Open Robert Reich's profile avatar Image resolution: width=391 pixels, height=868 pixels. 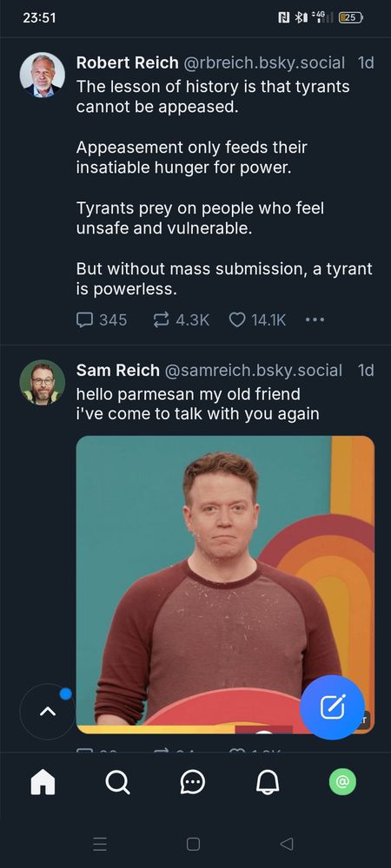[x=42, y=76]
